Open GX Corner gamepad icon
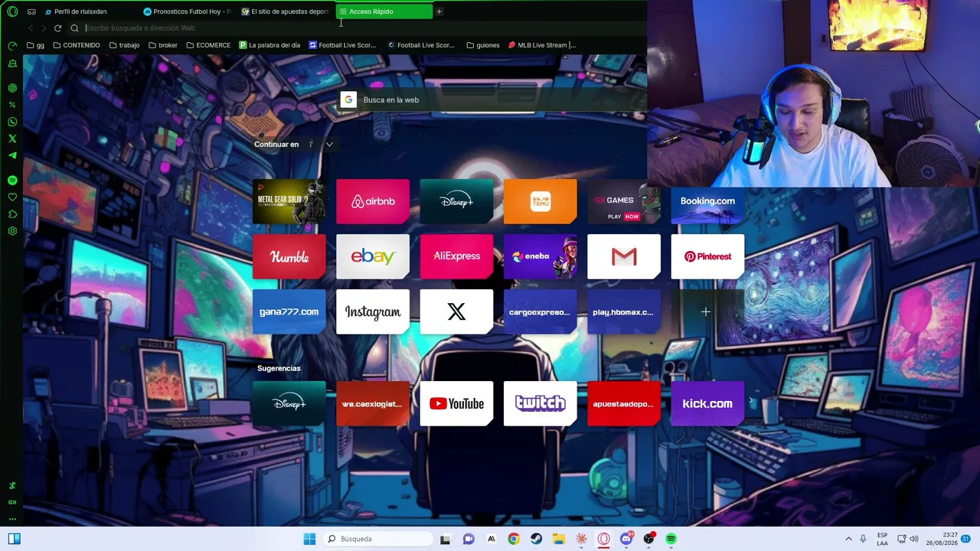 (x=31, y=11)
